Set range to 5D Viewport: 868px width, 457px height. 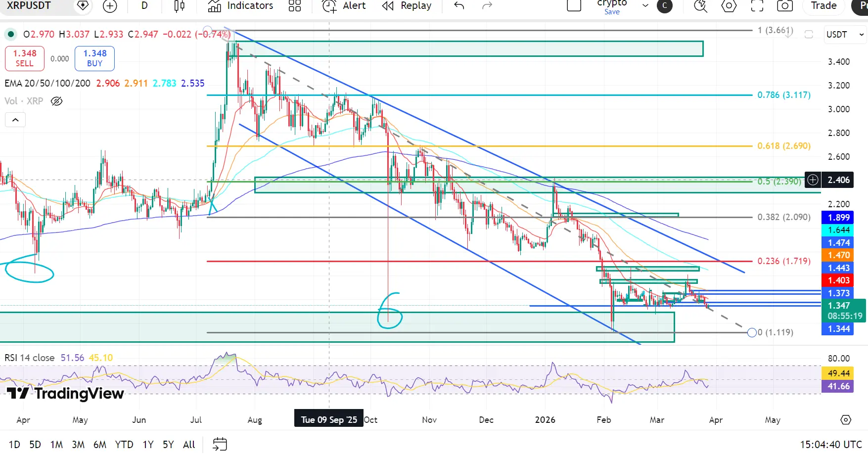pyautogui.click(x=35, y=445)
